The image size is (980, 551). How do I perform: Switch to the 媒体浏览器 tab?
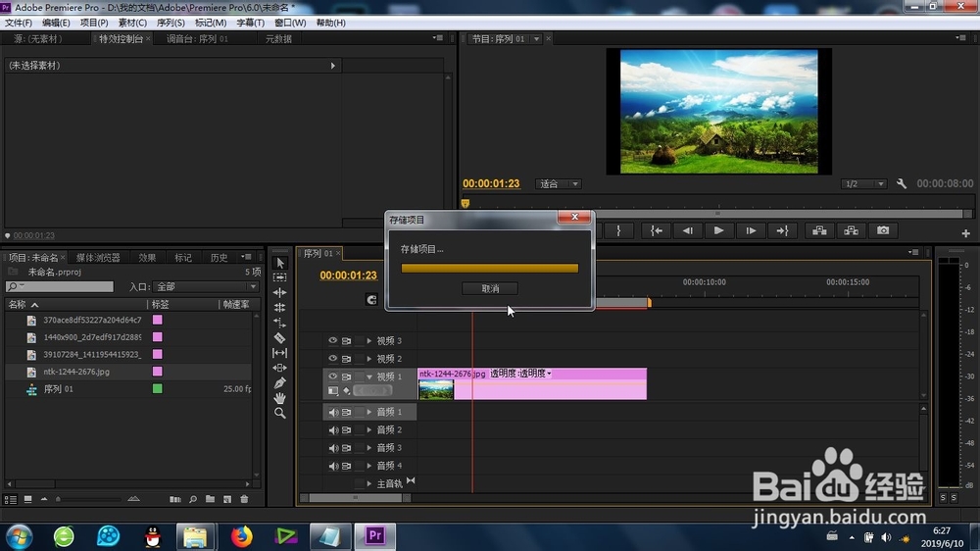[x=98, y=258]
